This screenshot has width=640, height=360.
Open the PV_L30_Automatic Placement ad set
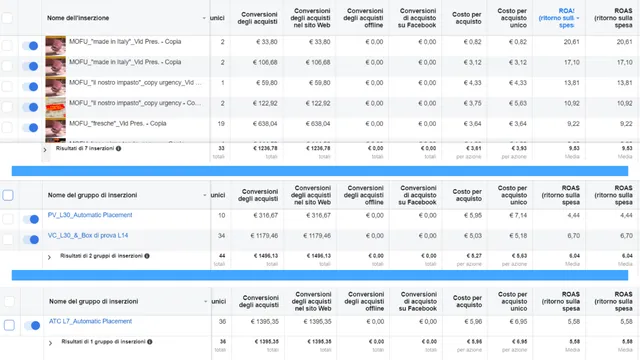(90, 215)
